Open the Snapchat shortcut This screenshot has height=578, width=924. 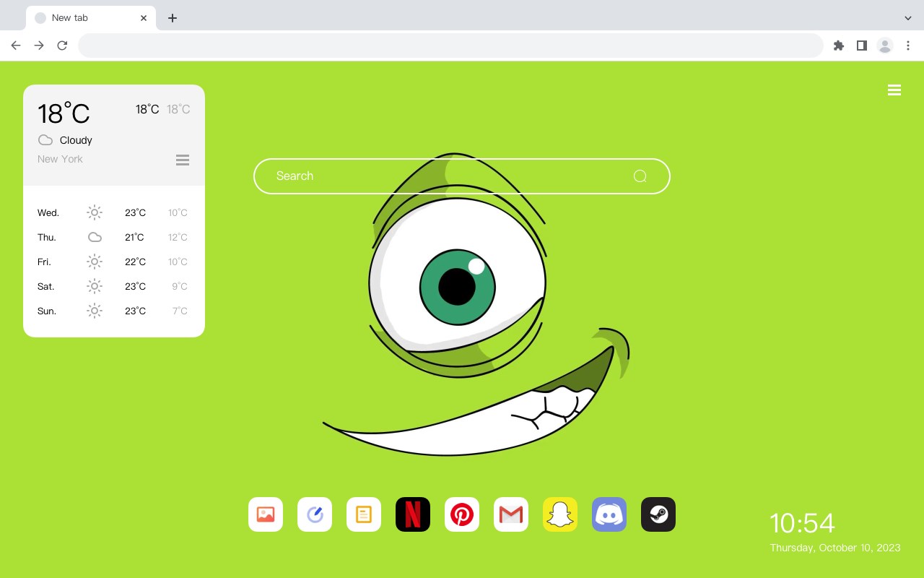point(560,514)
